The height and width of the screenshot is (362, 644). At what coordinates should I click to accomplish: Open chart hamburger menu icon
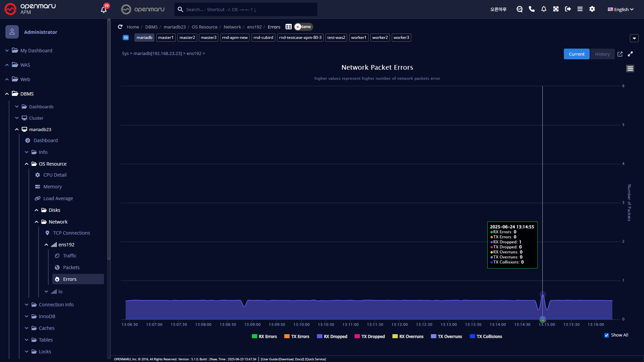[630, 69]
